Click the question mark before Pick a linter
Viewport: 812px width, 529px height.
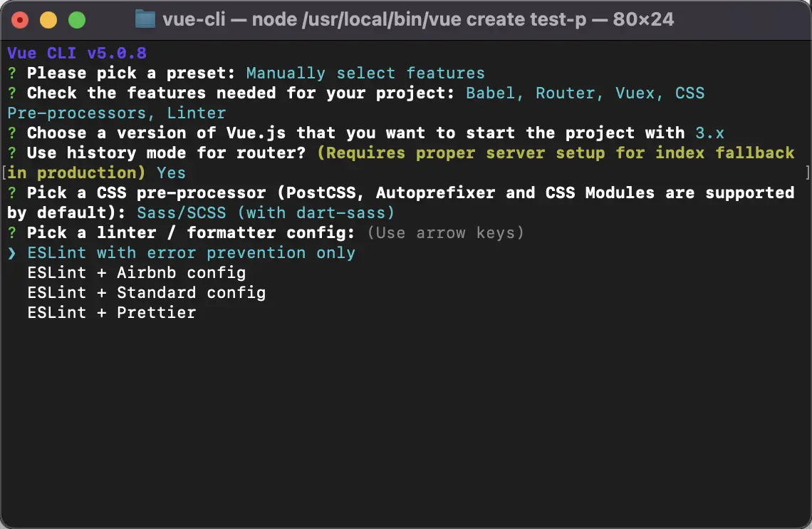pyautogui.click(x=11, y=233)
